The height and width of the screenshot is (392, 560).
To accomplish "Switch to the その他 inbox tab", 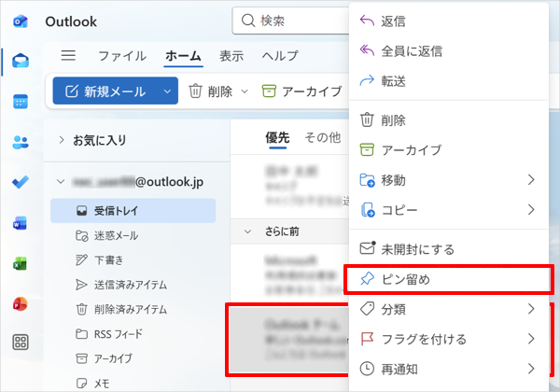I will (x=323, y=137).
